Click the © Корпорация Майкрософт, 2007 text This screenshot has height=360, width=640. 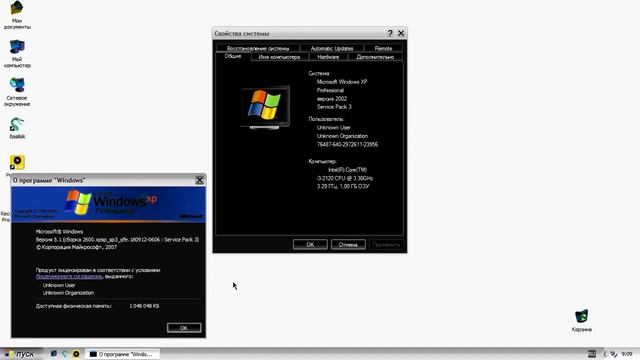pos(76,247)
